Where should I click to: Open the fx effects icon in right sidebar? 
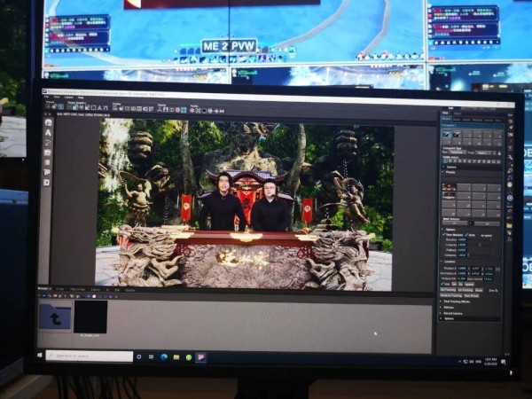click(509, 239)
